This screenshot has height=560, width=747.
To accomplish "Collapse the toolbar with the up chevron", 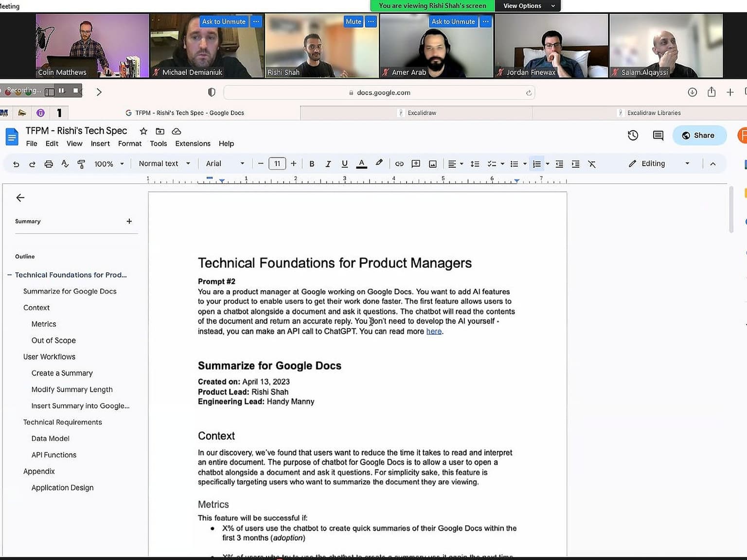I will click(713, 164).
